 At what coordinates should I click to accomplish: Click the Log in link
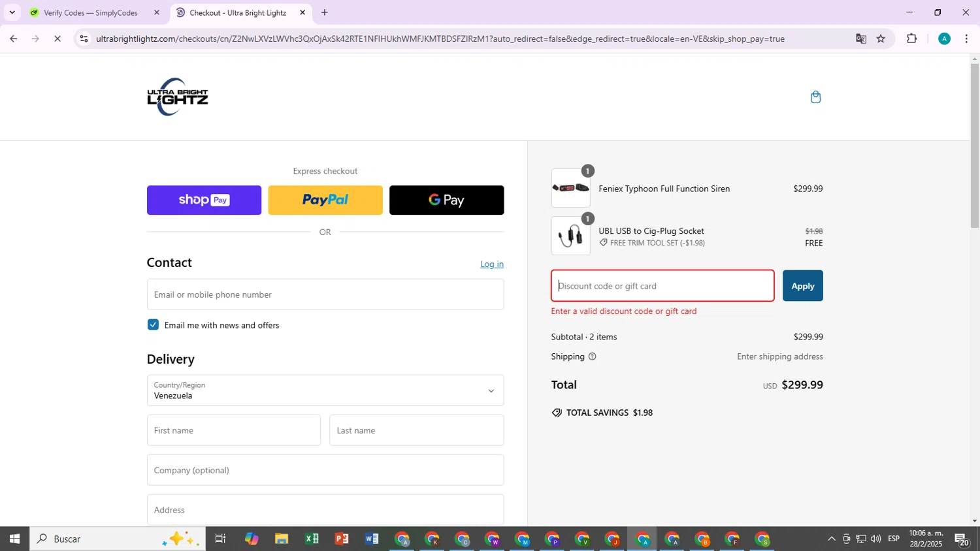[492, 264]
